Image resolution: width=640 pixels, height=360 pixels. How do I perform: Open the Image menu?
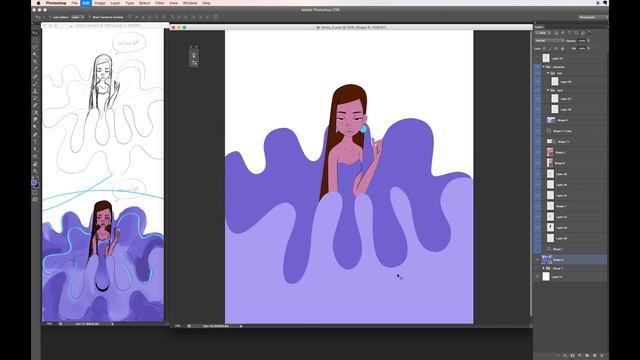coord(100,3)
